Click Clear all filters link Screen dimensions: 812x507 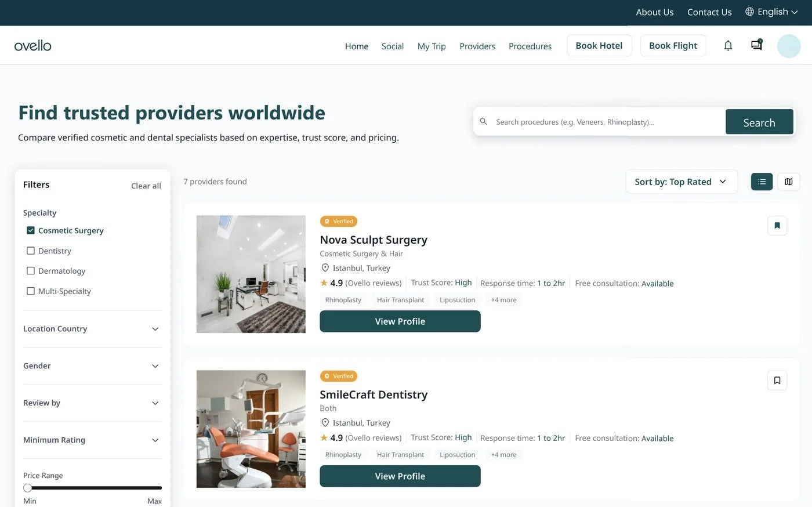pyautogui.click(x=146, y=186)
